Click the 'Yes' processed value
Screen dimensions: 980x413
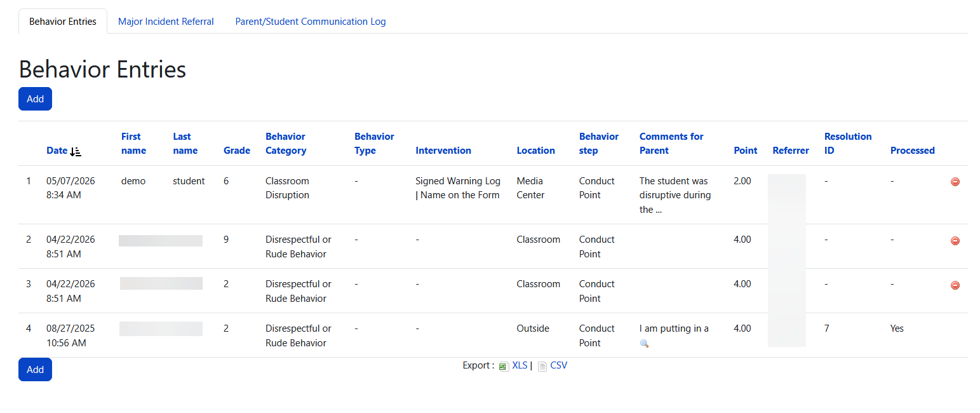point(897,328)
